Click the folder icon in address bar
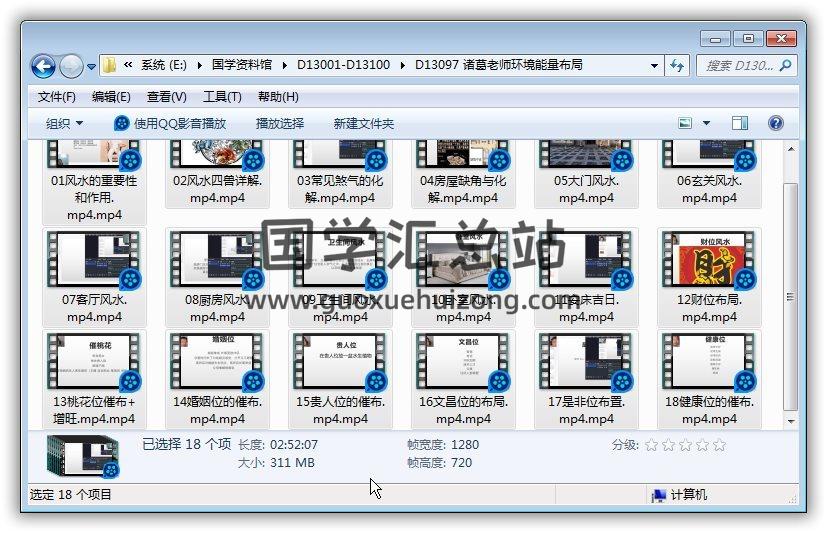The image size is (827, 533). point(109,65)
